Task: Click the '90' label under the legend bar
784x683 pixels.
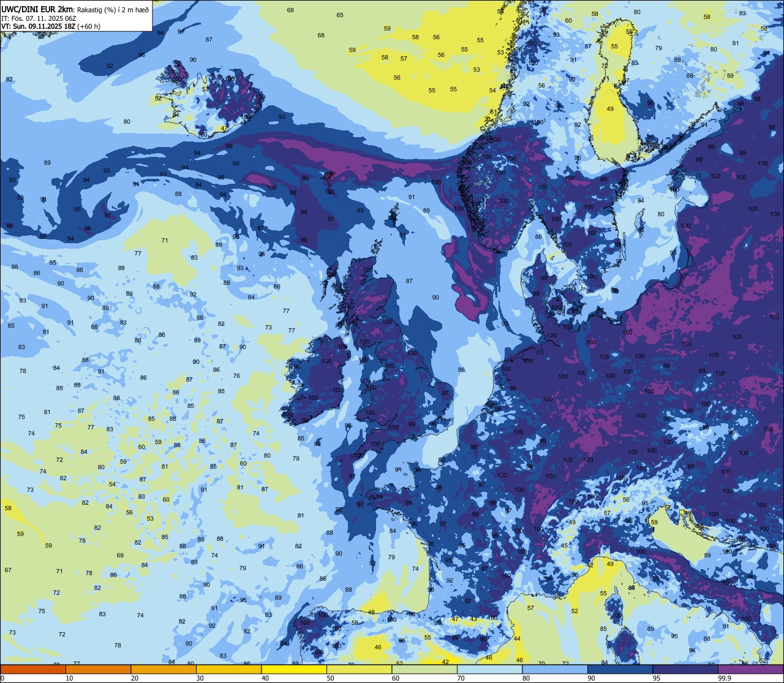Action: tap(591, 678)
